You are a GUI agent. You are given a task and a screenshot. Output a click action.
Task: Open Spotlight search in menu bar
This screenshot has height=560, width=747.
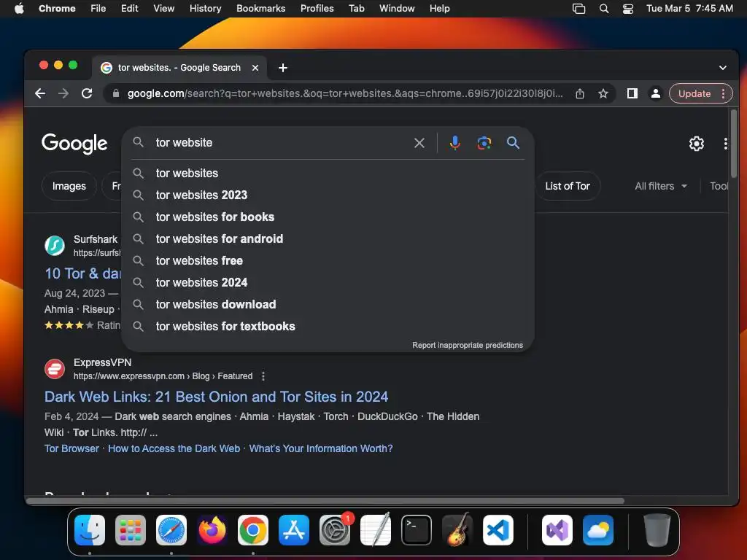pyautogui.click(x=603, y=8)
